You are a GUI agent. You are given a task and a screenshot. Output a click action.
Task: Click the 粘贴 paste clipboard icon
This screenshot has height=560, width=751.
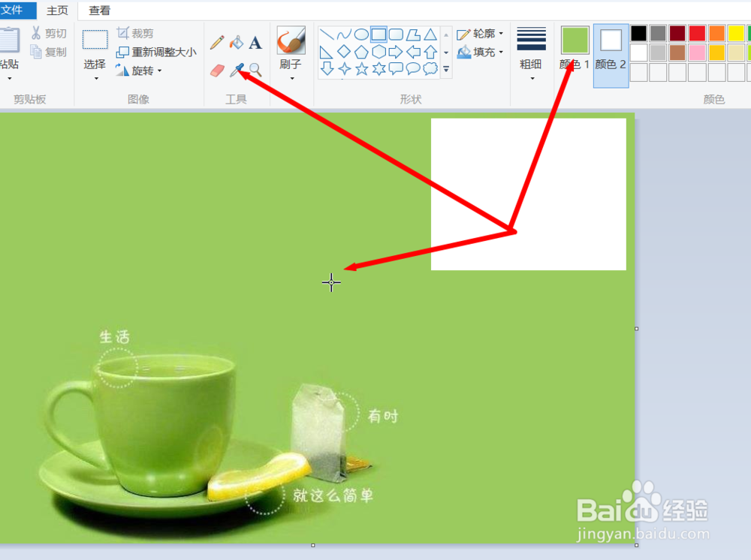[x=10, y=41]
